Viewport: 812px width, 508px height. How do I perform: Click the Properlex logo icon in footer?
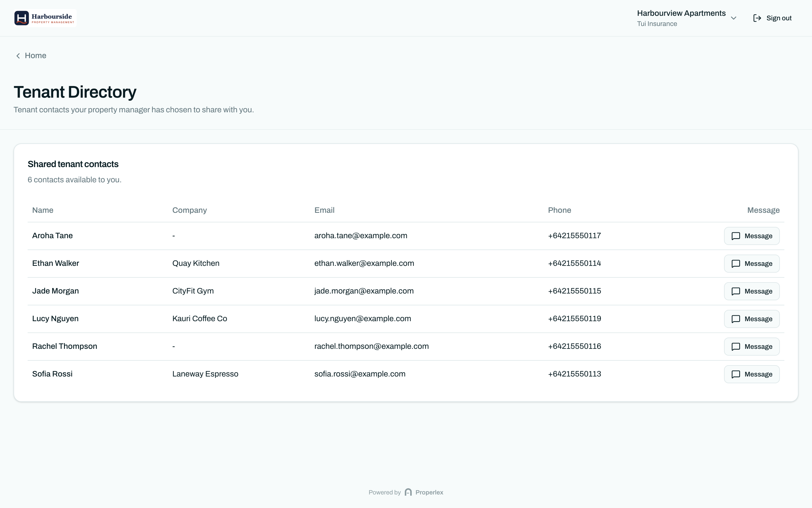click(x=408, y=492)
